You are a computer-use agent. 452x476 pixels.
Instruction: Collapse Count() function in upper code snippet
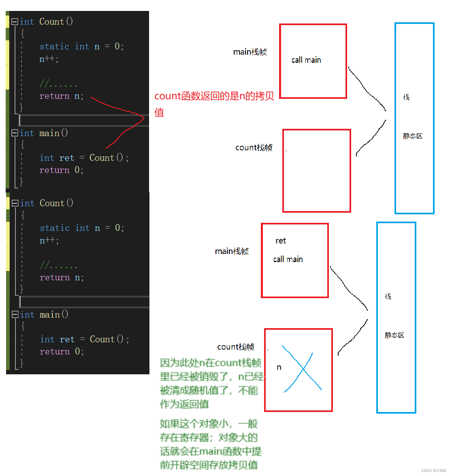(x=15, y=21)
